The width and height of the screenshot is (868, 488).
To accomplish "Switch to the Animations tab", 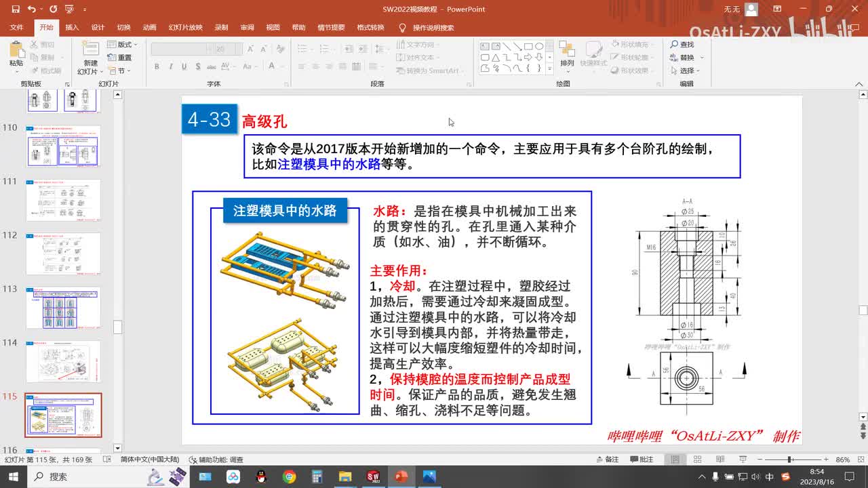I will [150, 28].
